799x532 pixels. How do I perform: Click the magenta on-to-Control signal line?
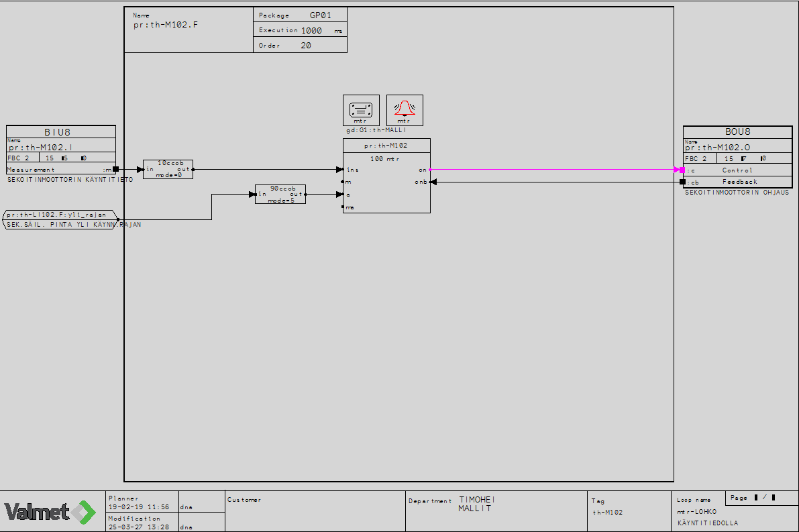pos(550,170)
